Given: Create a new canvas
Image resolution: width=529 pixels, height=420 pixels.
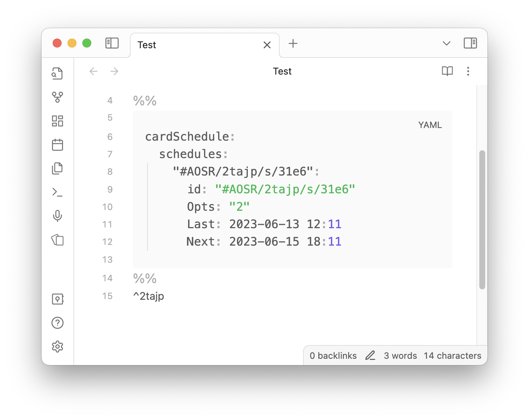Looking at the screenshot, I should tap(57, 121).
